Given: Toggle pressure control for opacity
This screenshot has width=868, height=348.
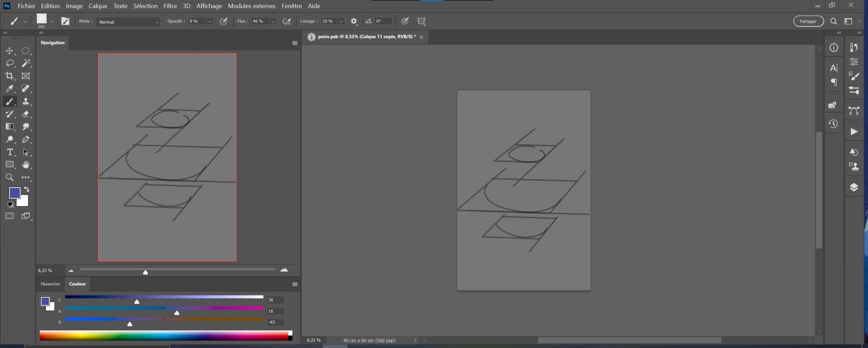Looking at the screenshot, I should (x=224, y=22).
